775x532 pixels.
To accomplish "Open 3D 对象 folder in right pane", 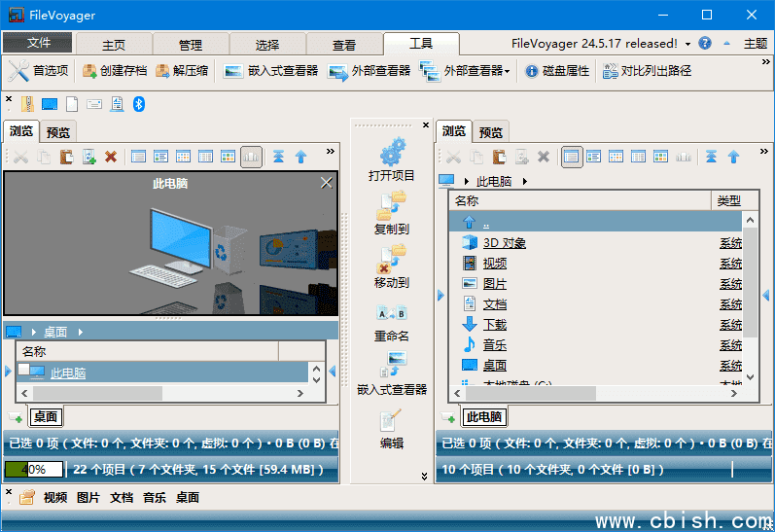I will (504, 243).
